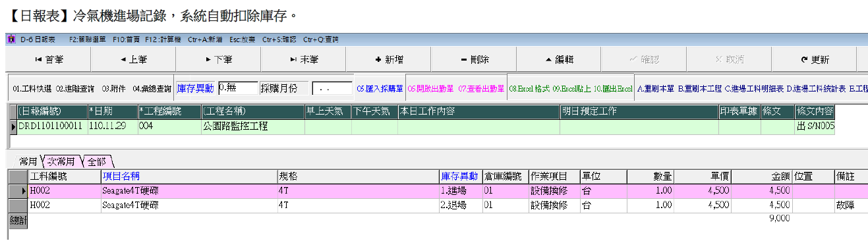
Task: Click the total amount 9,000
Action: [779, 218]
